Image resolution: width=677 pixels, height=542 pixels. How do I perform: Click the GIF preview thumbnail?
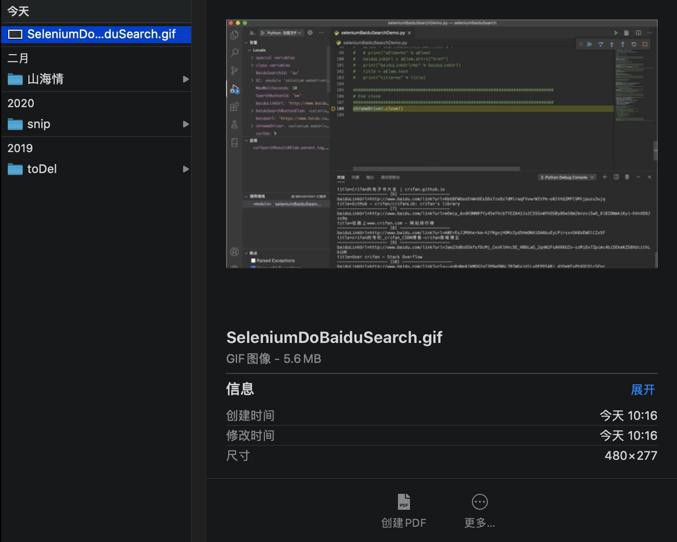[442, 143]
